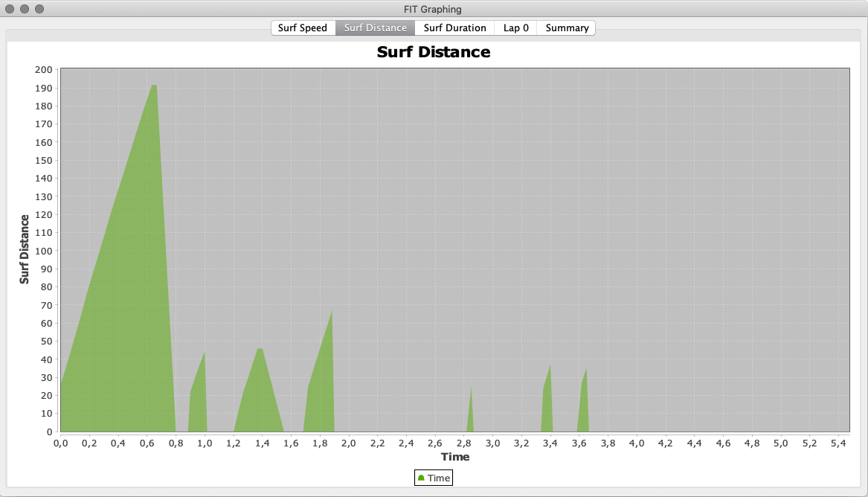This screenshot has height=497, width=868.
Task: Click the vertical Surf Distance axis label
Action: point(25,249)
